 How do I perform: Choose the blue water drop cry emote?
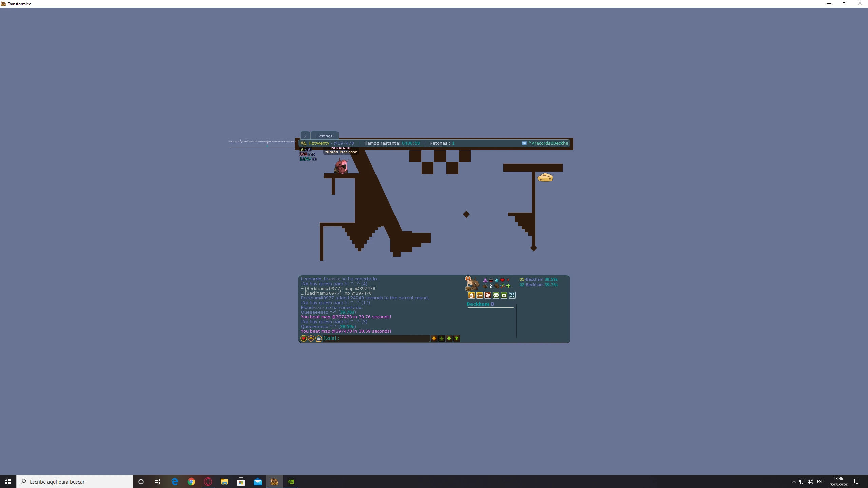point(497,280)
